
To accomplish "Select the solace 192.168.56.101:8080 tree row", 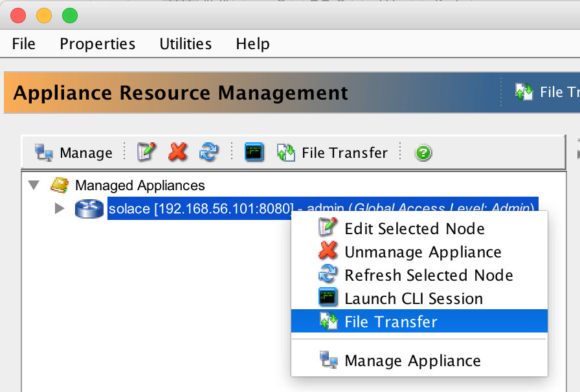I will click(x=322, y=208).
